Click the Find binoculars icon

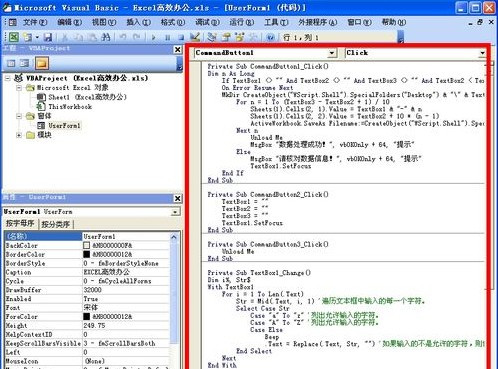(x=106, y=37)
